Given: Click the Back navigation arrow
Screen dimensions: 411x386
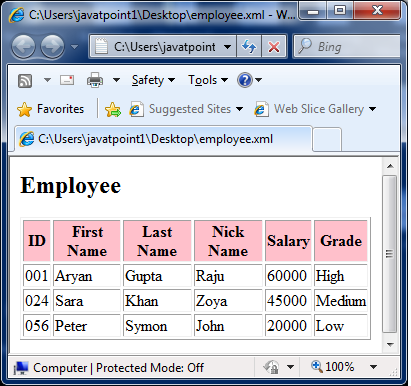Looking at the screenshot, I should click(x=23, y=47).
